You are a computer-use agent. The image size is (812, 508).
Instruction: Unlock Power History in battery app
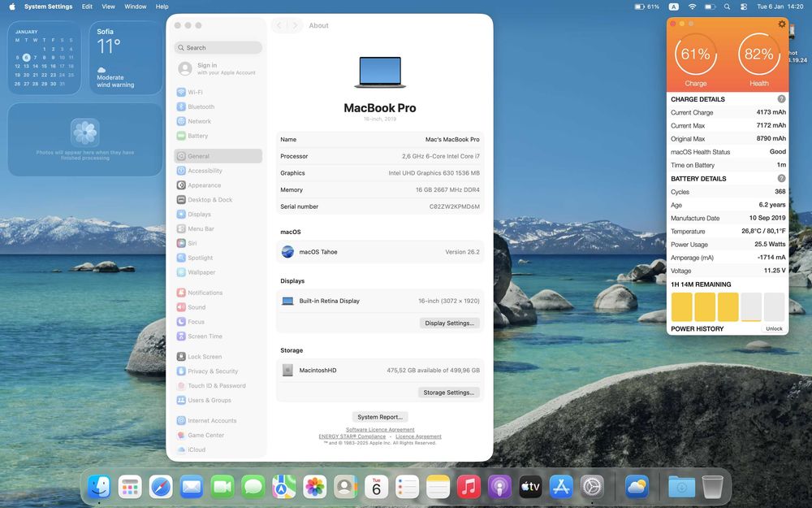774,328
